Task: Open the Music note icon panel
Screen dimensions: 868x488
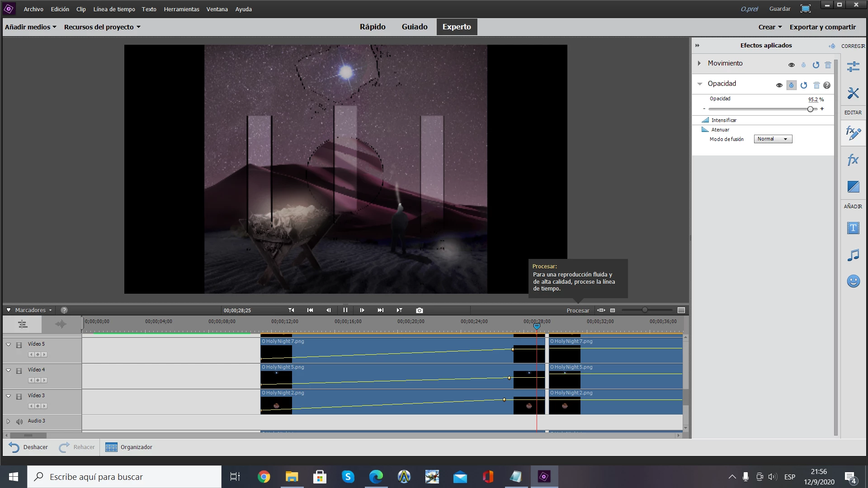Action: (853, 255)
